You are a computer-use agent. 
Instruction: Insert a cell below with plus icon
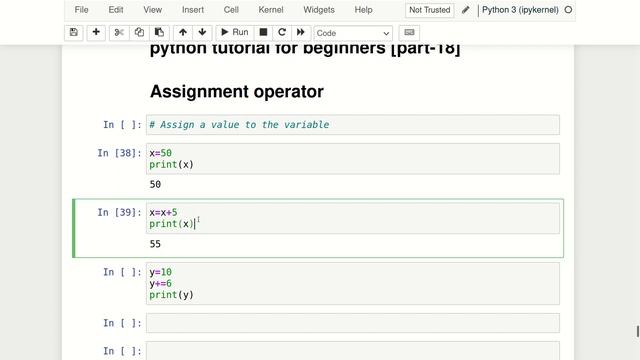pos(96,32)
